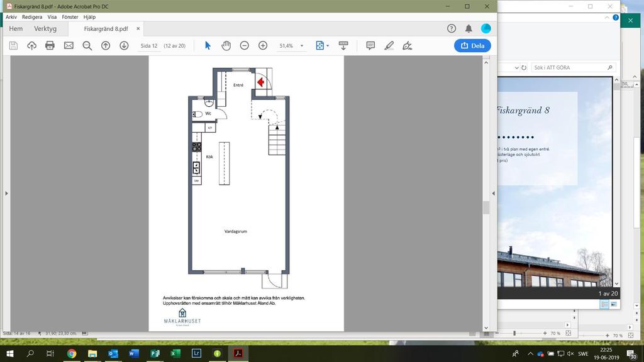Click the upload to cloud icon
This screenshot has width=644, height=362.
point(31,45)
